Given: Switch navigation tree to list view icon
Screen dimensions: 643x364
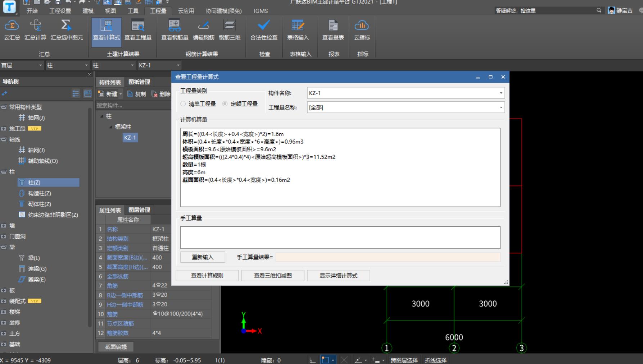Looking at the screenshot, I should (76, 93).
